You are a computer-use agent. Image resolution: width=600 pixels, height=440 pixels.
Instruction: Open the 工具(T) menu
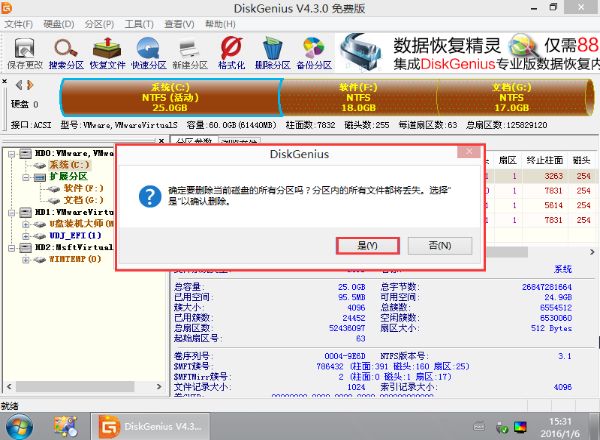[x=139, y=24]
